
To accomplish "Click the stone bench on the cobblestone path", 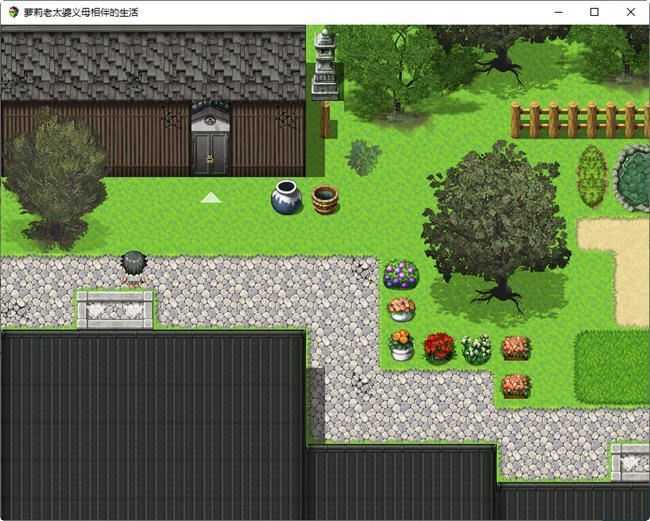I will coord(114,309).
